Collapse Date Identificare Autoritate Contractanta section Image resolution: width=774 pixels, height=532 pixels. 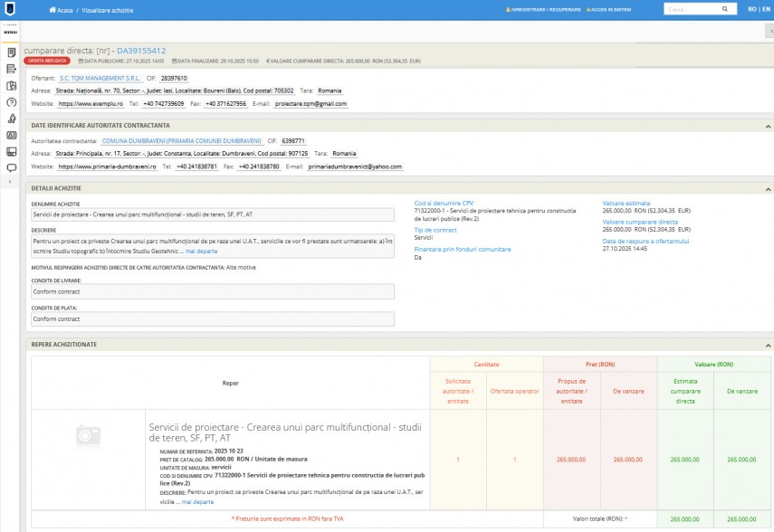pos(768,126)
